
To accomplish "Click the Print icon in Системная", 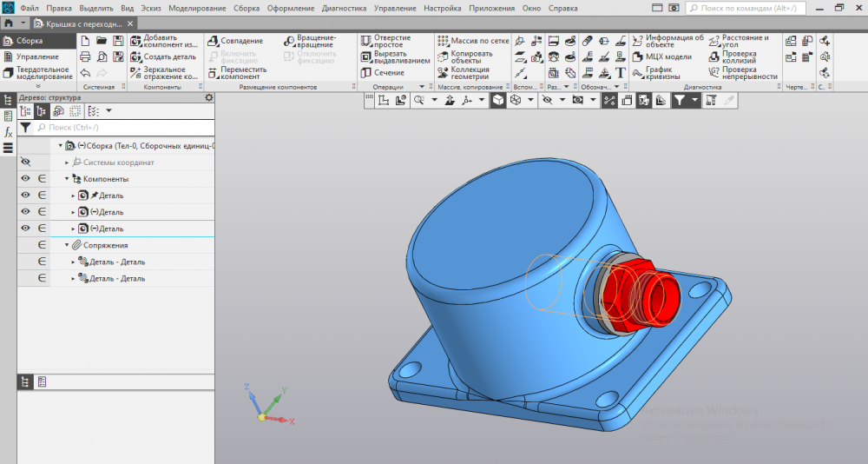I will [x=85, y=56].
